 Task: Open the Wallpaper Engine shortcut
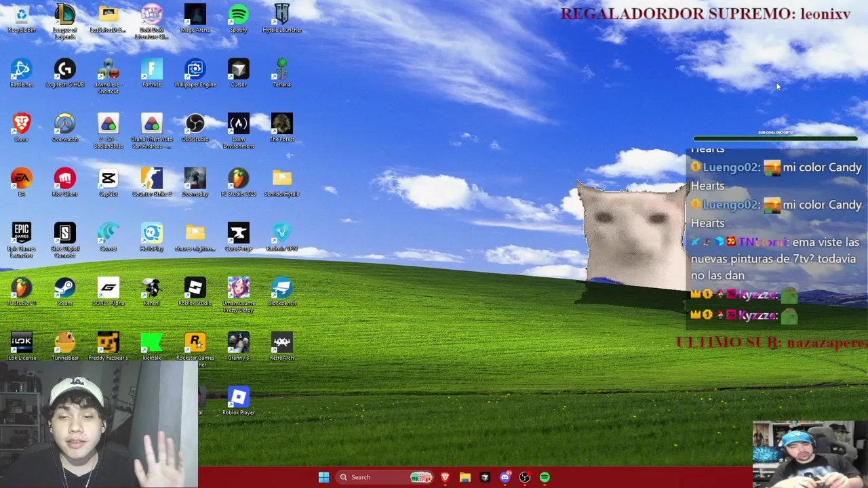195,73
